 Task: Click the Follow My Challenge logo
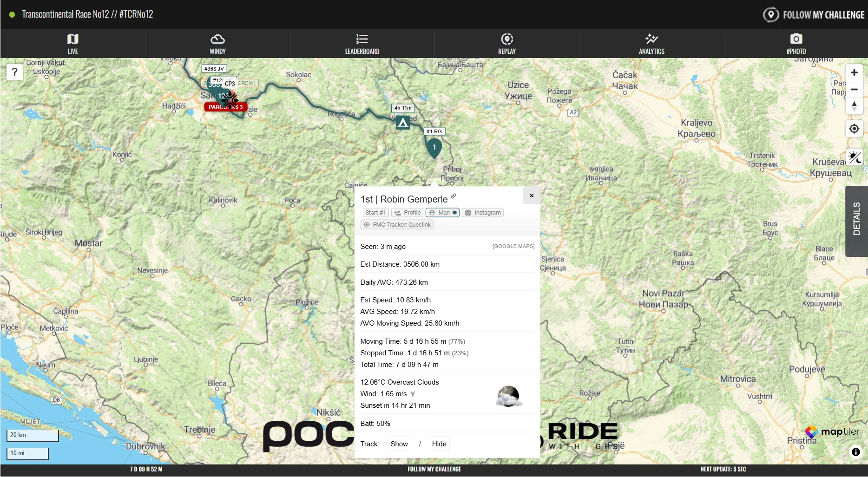[x=814, y=15]
